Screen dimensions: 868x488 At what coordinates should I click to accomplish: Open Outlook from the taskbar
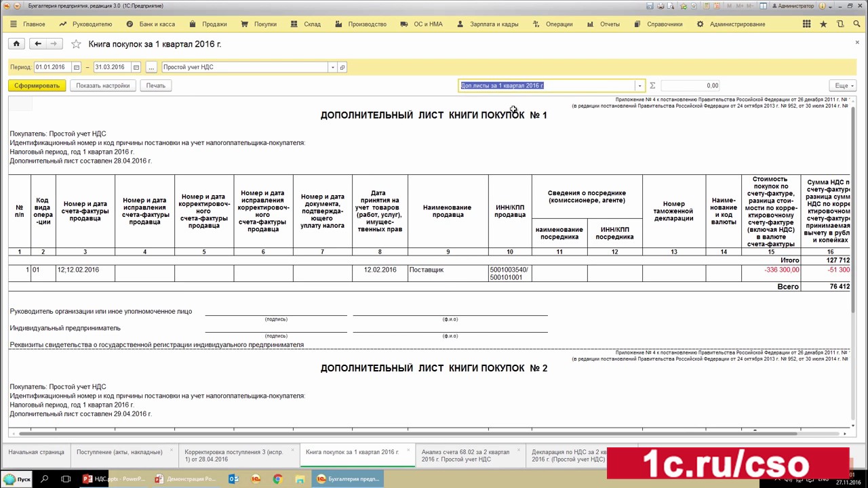tap(233, 479)
